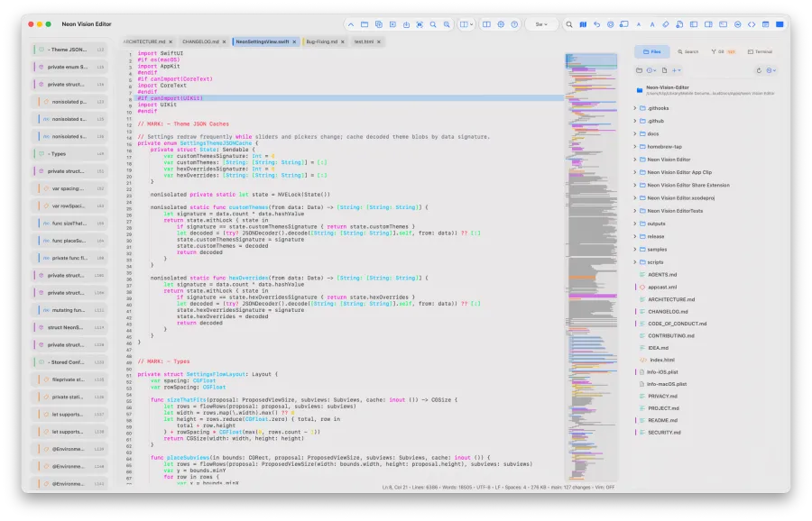Click the window icon in the toolbar
Screen dimensions: 812x521
click(364, 24)
